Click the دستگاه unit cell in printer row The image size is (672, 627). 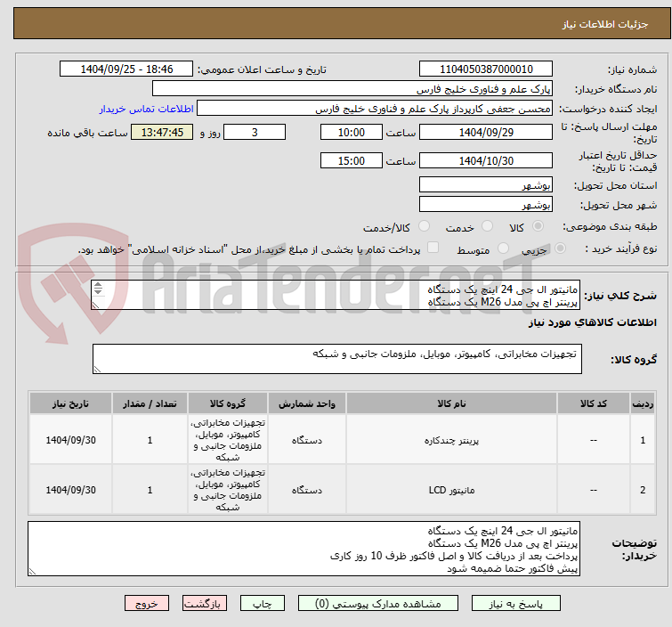click(307, 440)
